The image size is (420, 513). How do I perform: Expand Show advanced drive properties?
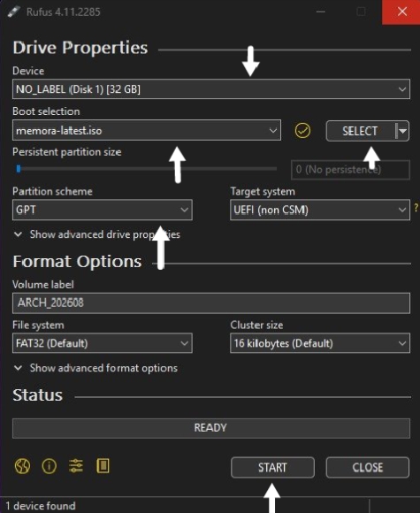tap(97, 234)
